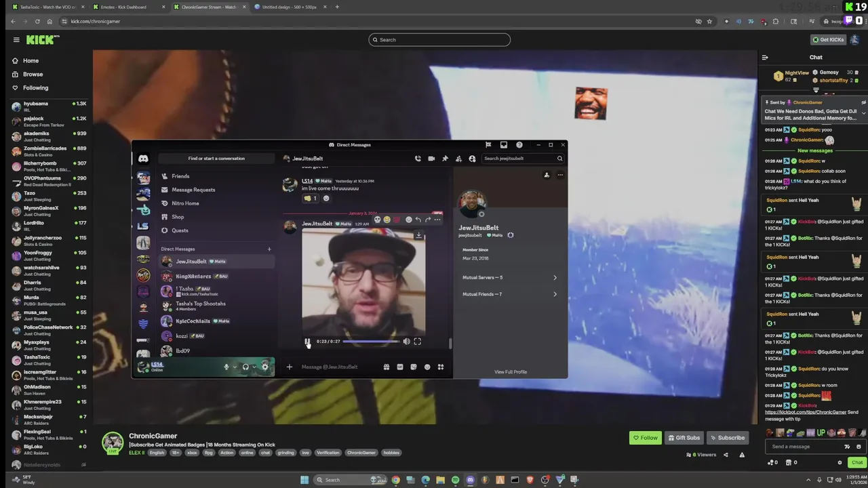Open pinned messages in Discord
Screen dimensions: 868x488
(445, 159)
